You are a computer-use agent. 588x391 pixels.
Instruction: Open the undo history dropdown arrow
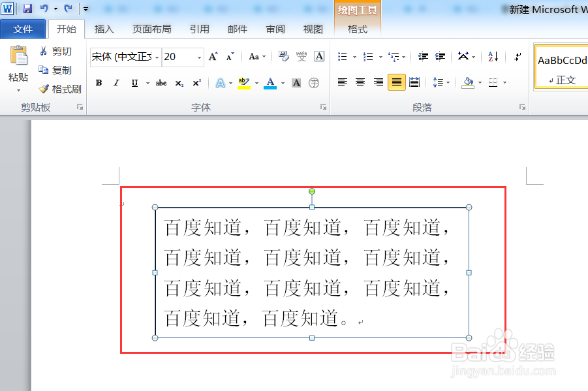(55, 8)
